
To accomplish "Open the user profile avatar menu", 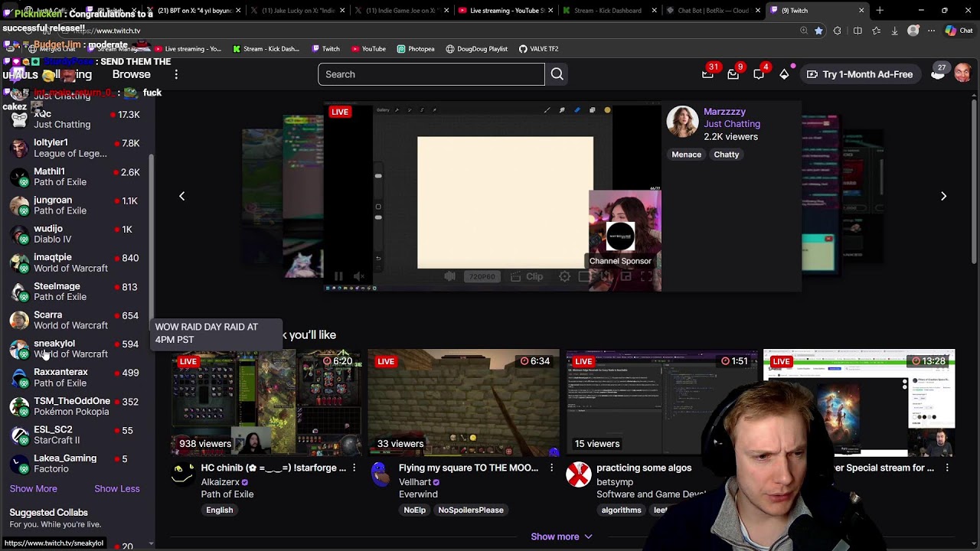I will coord(962,73).
